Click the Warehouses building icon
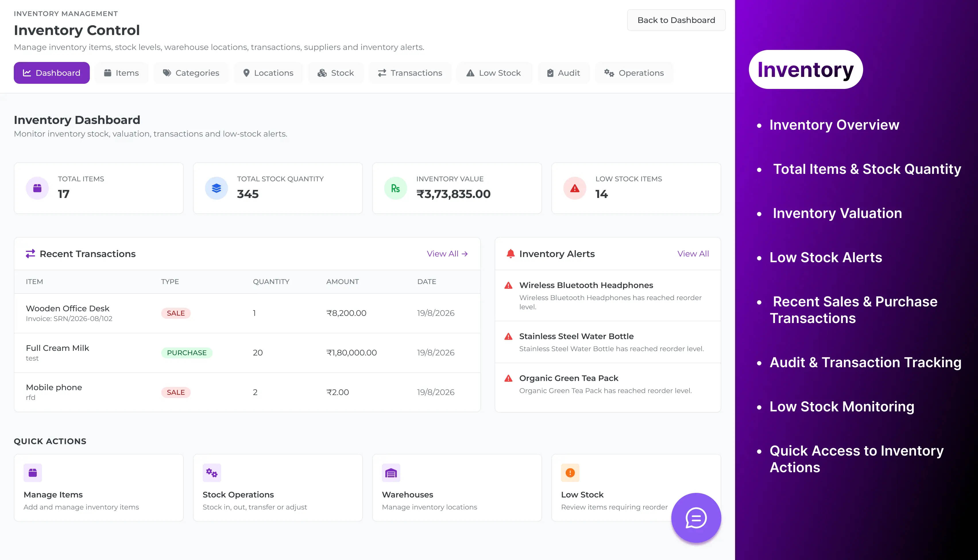This screenshot has height=560, width=978. [391, 473]
